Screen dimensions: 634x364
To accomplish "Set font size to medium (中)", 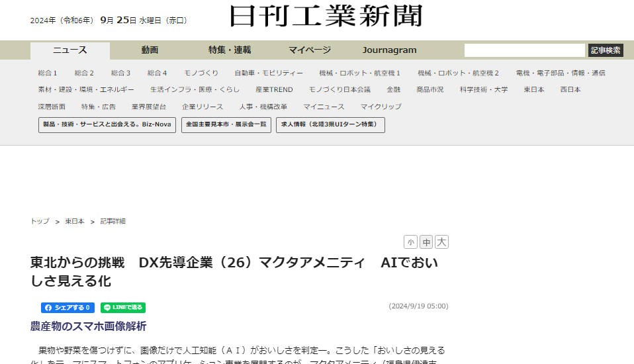I will [x=426, y=242].
